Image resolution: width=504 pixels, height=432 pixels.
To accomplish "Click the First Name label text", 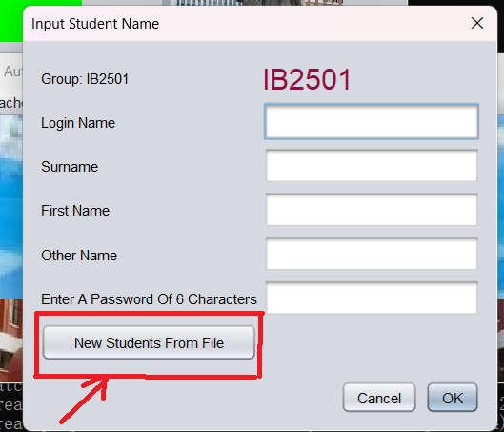I will 75,211.
